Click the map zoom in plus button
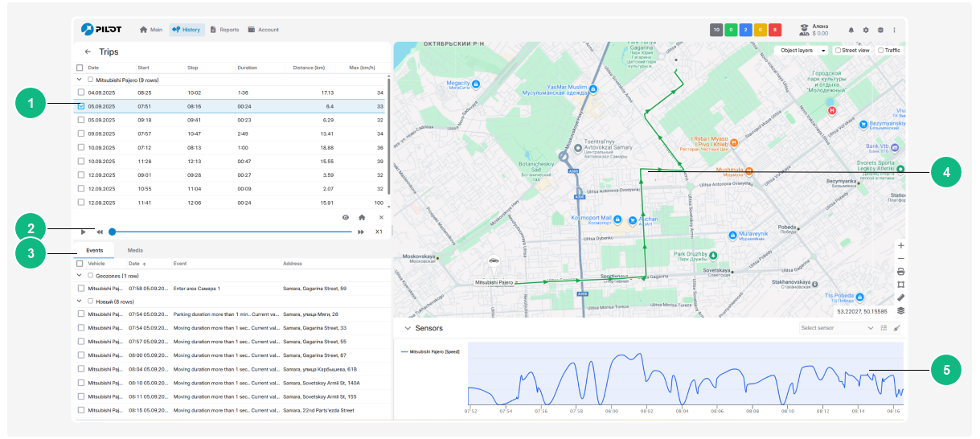 point(900,245)
